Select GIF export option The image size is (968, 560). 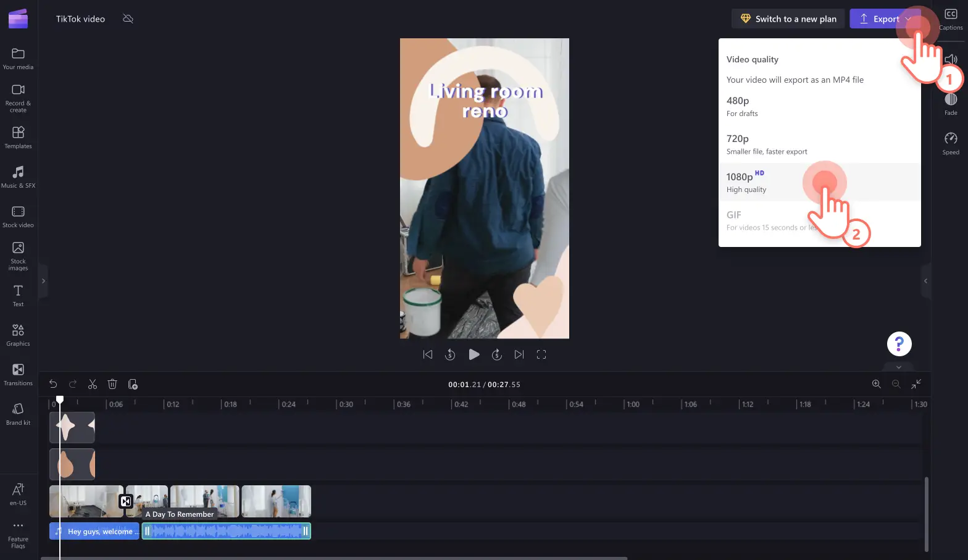(819, 220)
